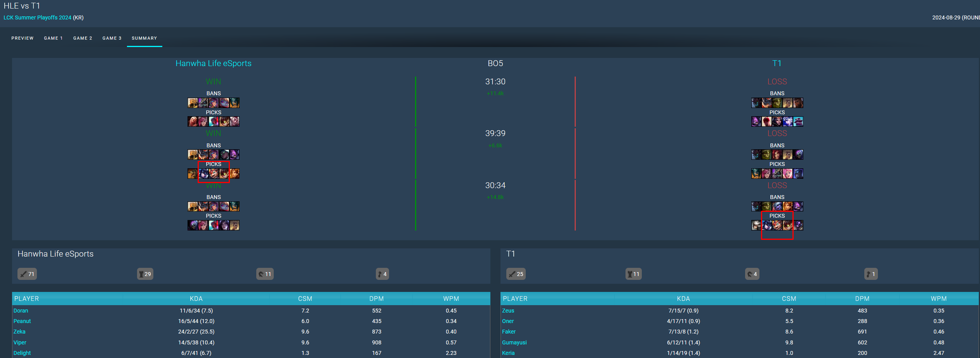The image size is (980, 358).
Task: Switch to the Preview tab
Action: 23,38
